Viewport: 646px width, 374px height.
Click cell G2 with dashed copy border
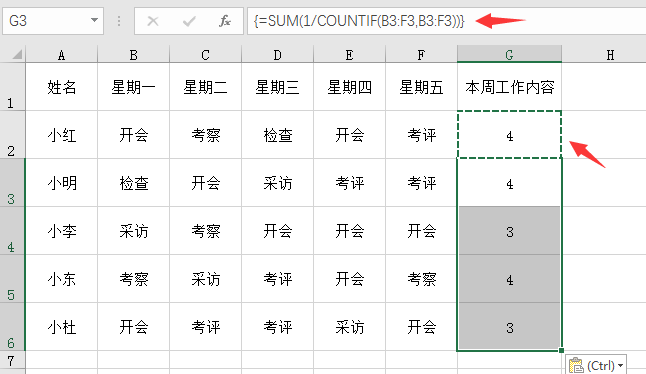(509, 135)
